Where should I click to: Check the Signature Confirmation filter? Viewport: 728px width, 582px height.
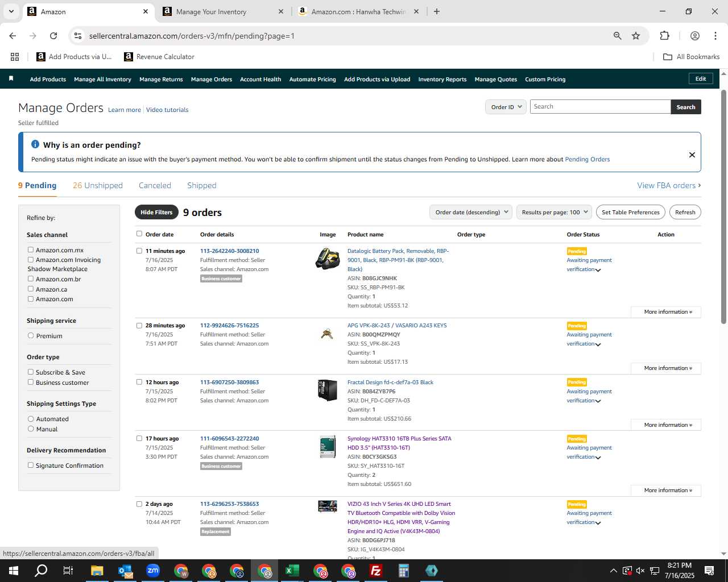pos(31,465)
